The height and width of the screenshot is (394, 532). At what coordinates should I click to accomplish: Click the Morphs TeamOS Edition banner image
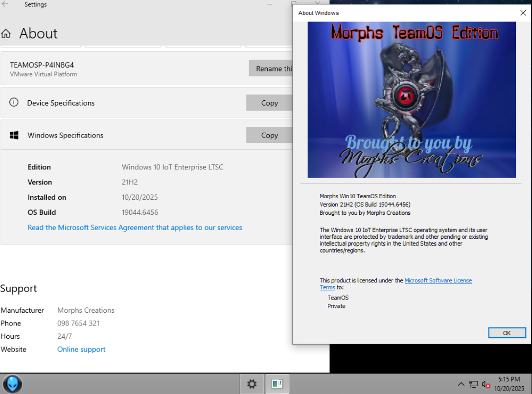pos(412,100)
